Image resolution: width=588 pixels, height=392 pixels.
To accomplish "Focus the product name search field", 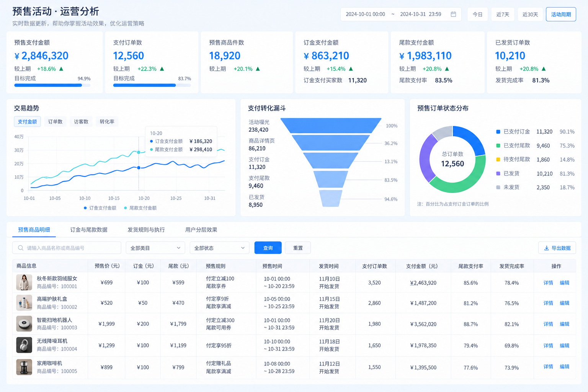I will 67,248.
